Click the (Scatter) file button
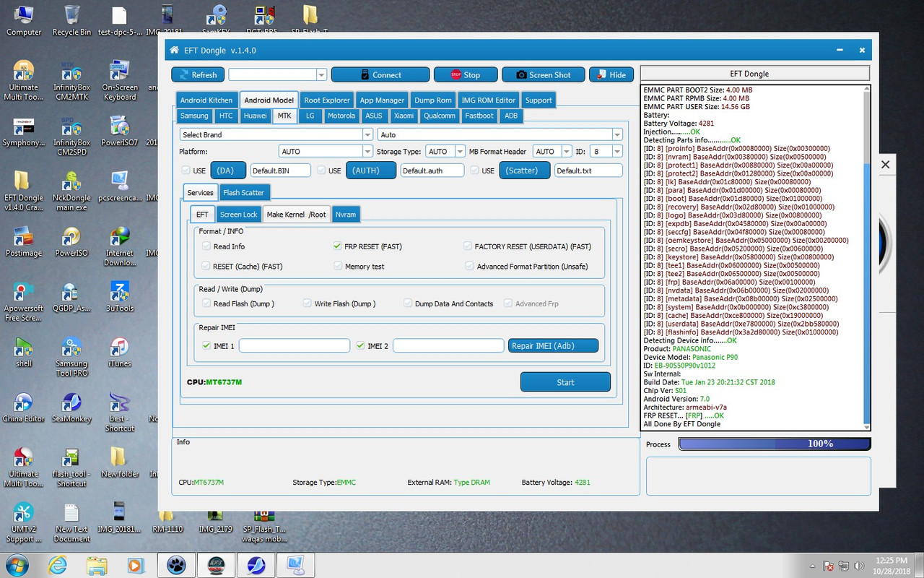This screenshot has width=924, height=578. (x=525, y=171)
